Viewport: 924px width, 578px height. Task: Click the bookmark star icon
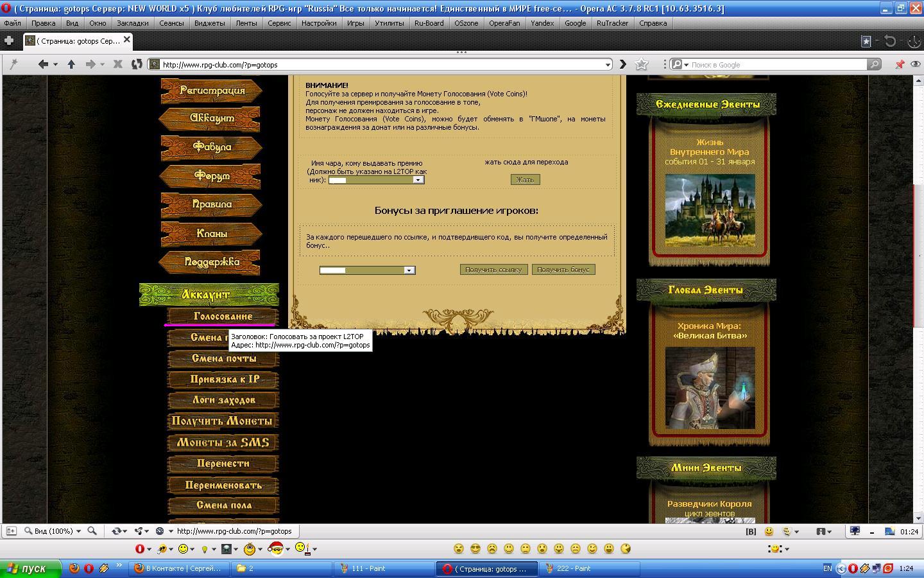coord(641,64)
